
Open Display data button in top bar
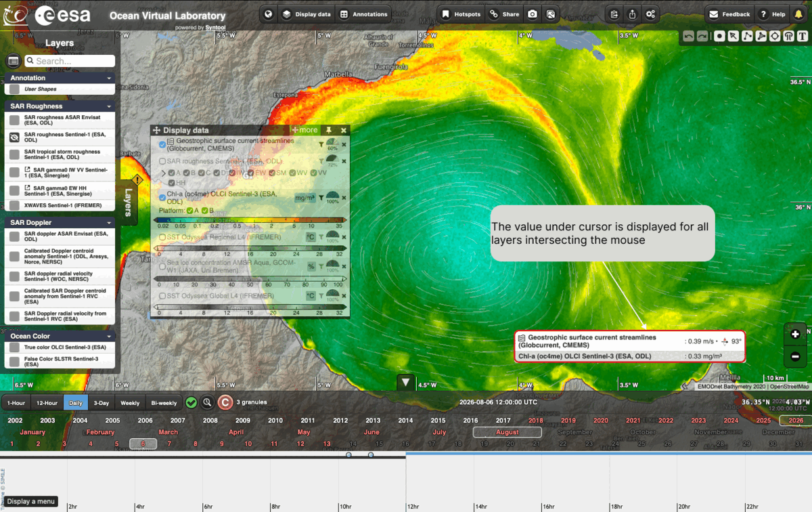[307, 14]
